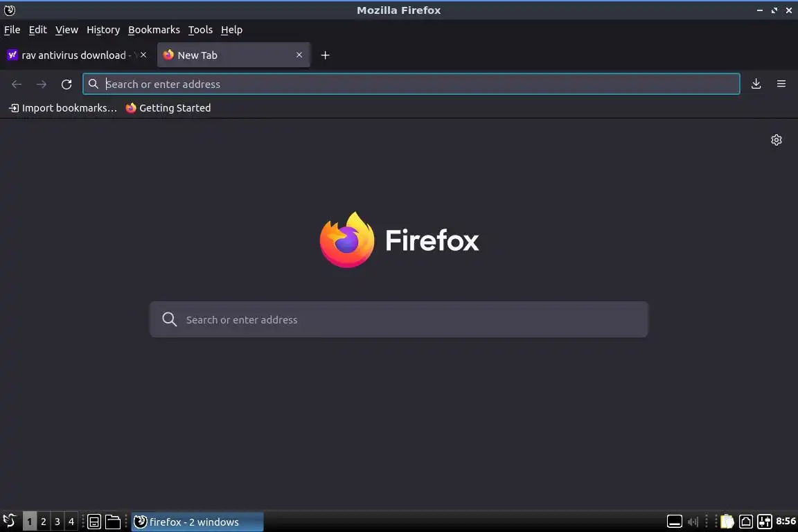798x532 pixels.
Task: Open the Tools menu
Action: [200, 30]
